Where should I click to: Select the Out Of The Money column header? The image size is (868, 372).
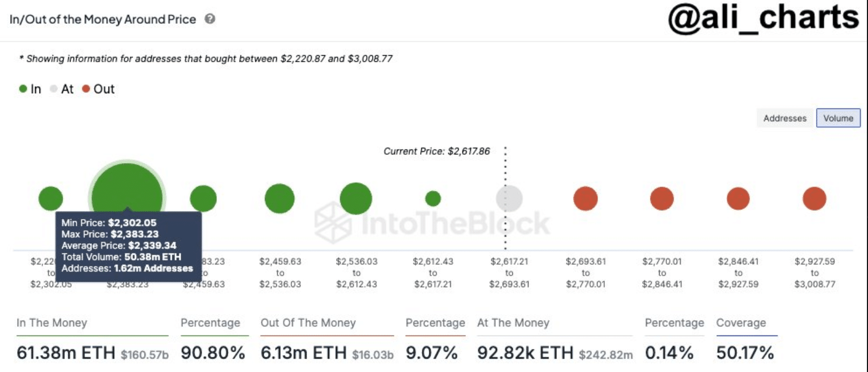click(308, 323)
